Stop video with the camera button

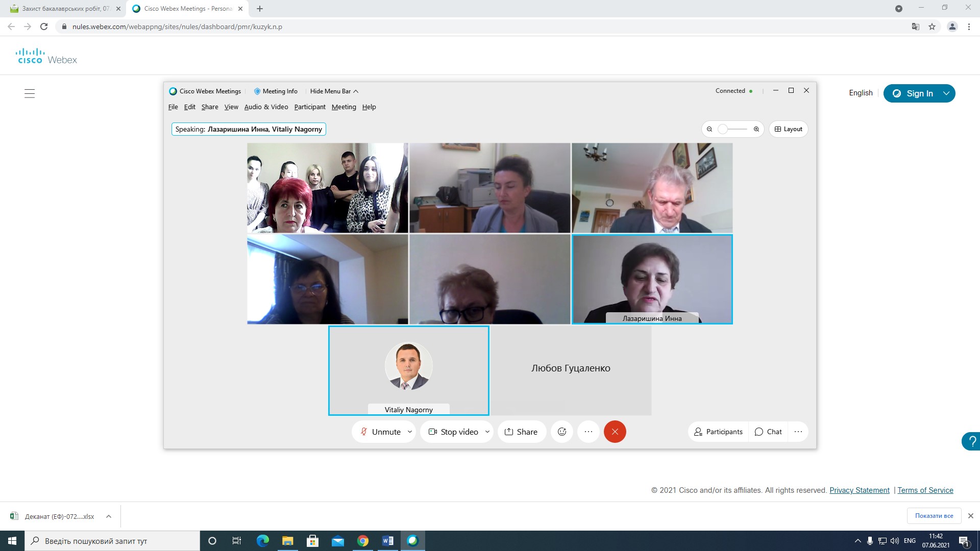[x=453, y=432]
